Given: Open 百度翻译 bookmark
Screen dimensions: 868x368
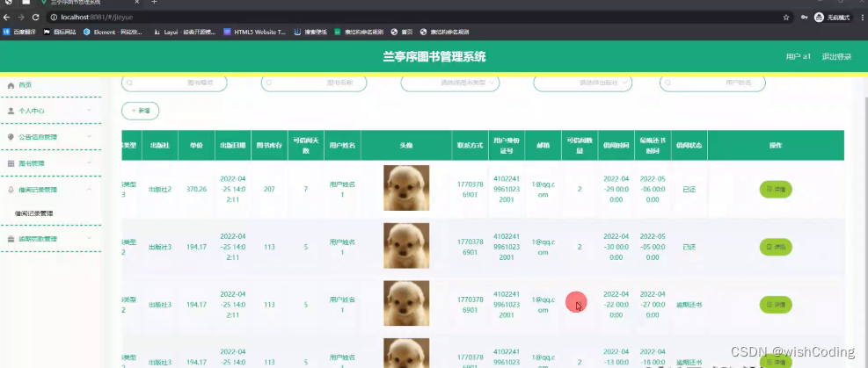Looking at the screenshot, I should 20,32.
